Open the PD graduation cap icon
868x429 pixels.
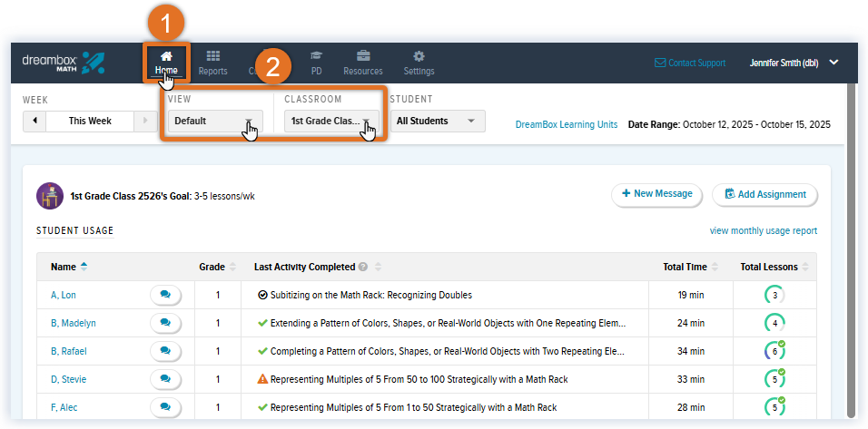[x=316, y=62]
